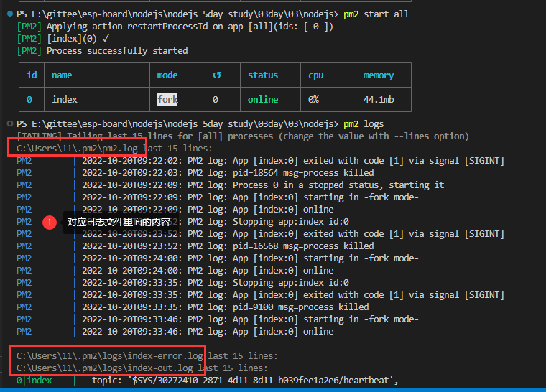This screenshot has height=392, width=546.
Task: Click the 'memory' column header
Action: coord(379,75)
